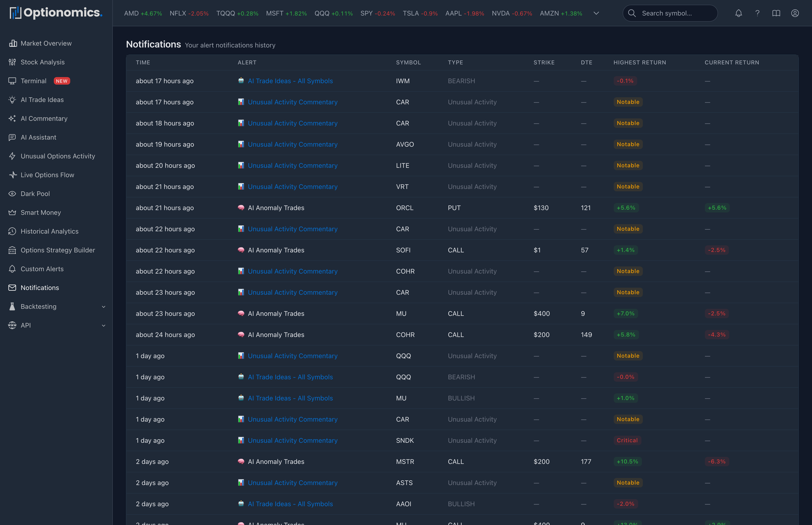Click the BULLISH type in MU row
812x525 pixels.
(461, 398)
